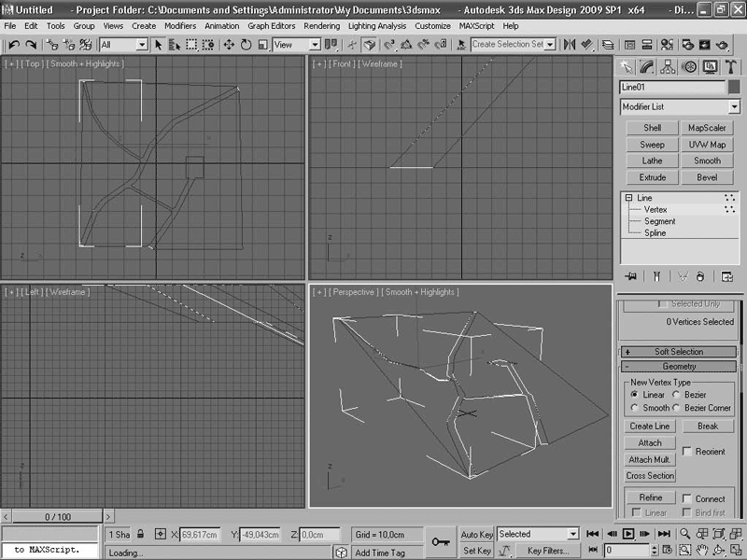Tick the Connect checkbox

(x=687, y=498)
